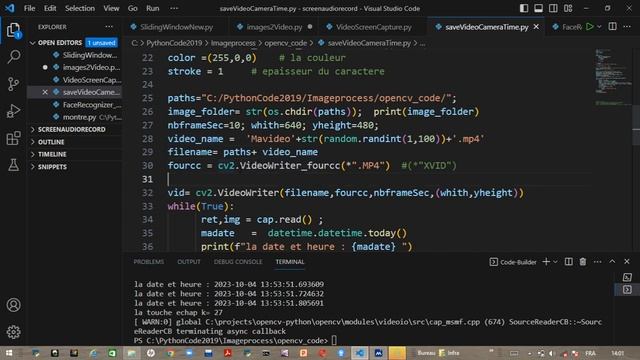Click the Imageprocess breadcrumb
The image size is (640, 360).
(233, 43)
